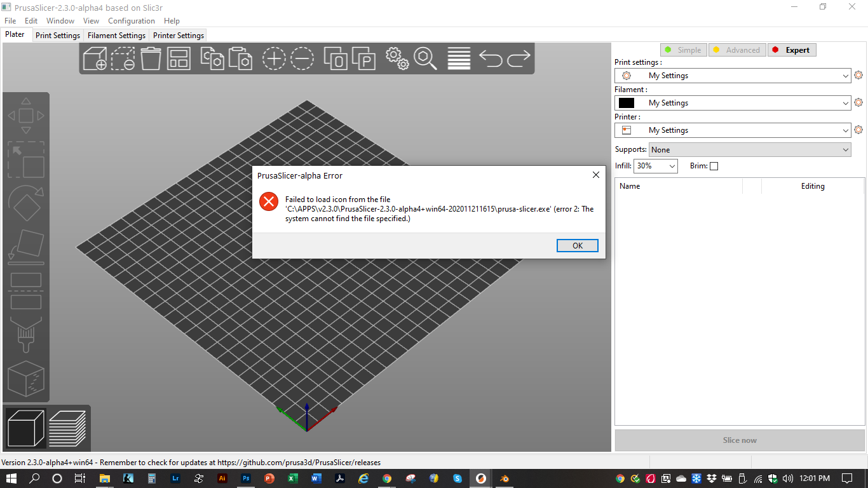
Task: Dismiss the error dialog with OK
Action: tap(577, 245)
